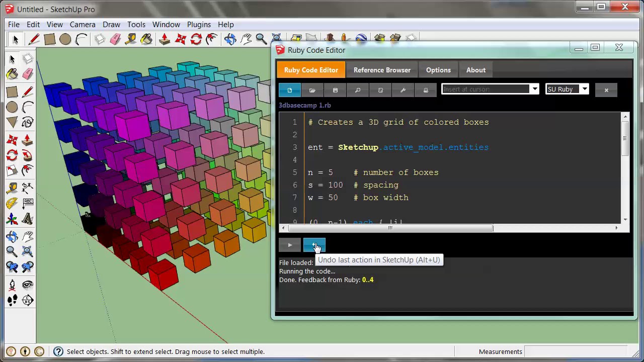Run the code with the play button

(x=290, y=245)
